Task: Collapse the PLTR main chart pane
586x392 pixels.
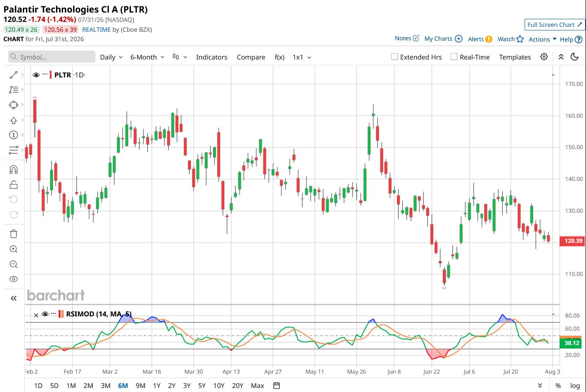Action: (x=553, y=75)
